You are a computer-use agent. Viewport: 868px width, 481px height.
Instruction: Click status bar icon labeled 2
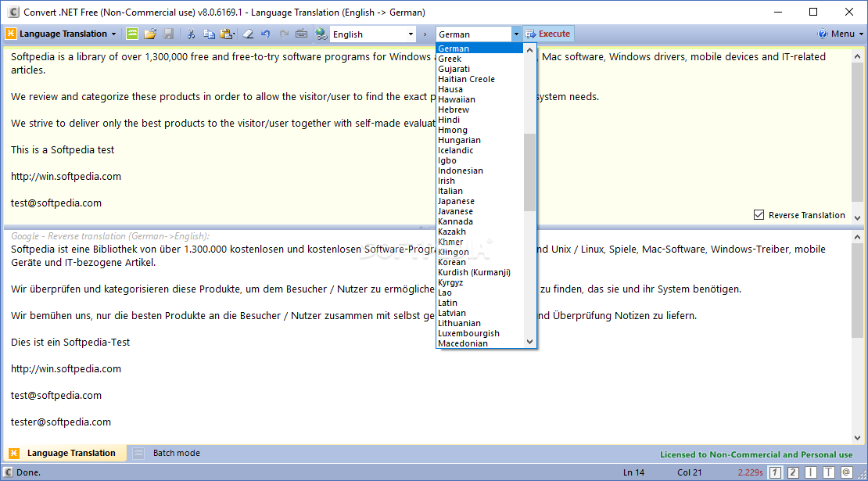[x=793, y=472]
